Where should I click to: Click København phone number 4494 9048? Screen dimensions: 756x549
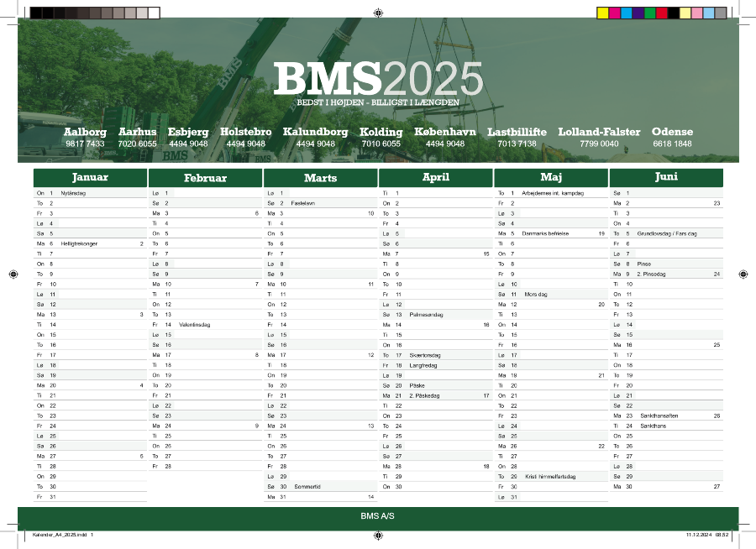pos(444,144)
